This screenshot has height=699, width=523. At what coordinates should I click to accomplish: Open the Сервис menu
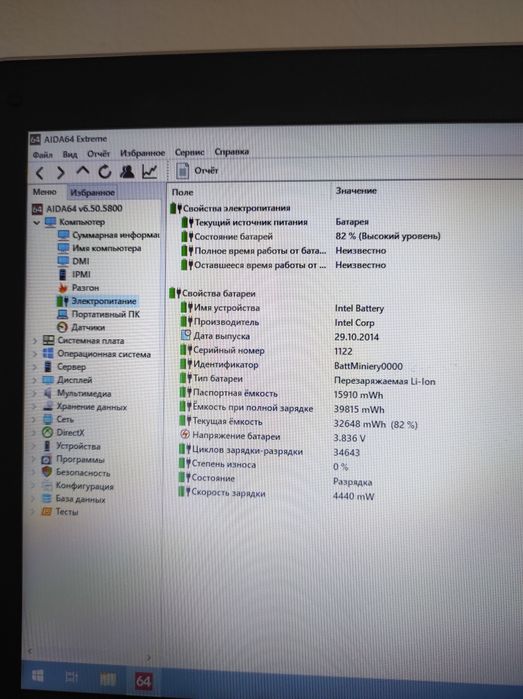(x=189, y=152)
